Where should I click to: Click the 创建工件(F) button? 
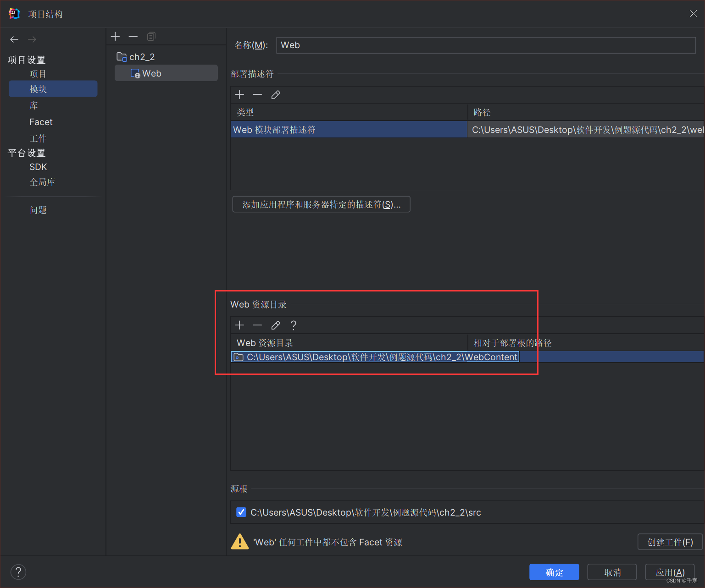[670, 542]
